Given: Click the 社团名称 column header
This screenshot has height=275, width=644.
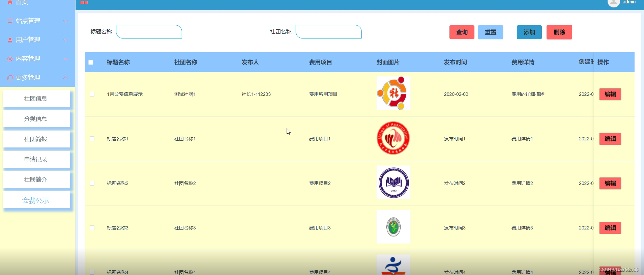Looking at the screenshot, I should pos(186,62).
